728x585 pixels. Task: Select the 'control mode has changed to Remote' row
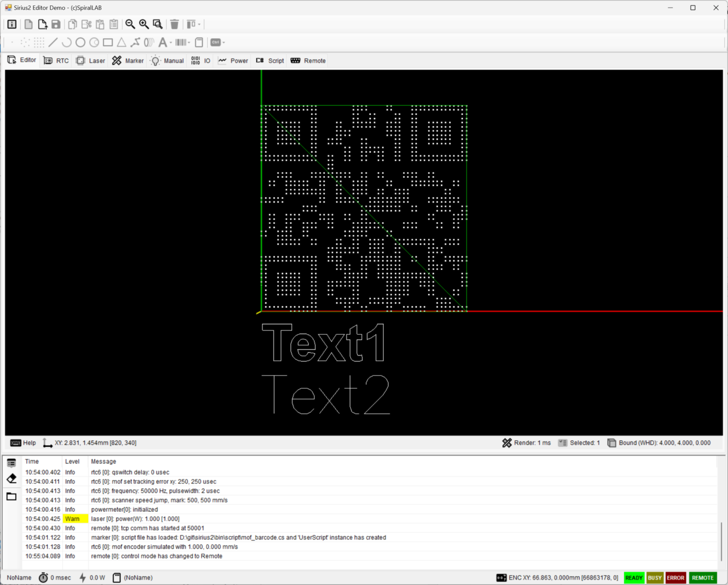tap(370, 556)
